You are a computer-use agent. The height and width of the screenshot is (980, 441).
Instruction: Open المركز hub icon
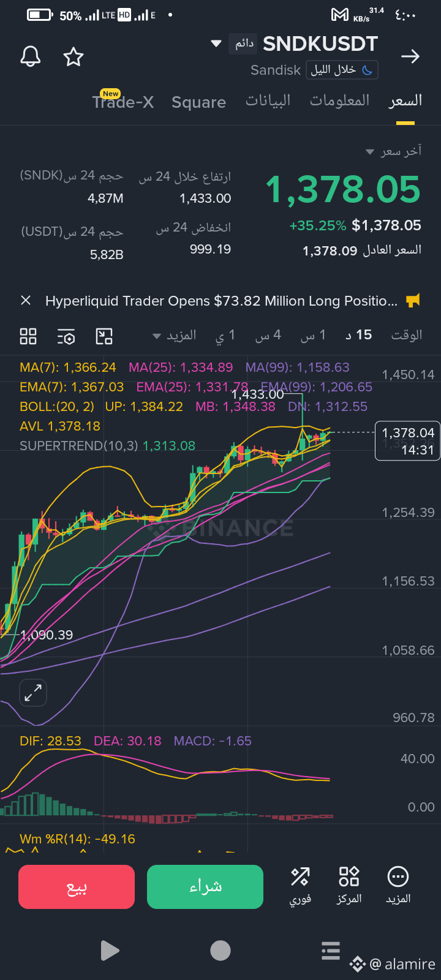click(x=349, y=885)
